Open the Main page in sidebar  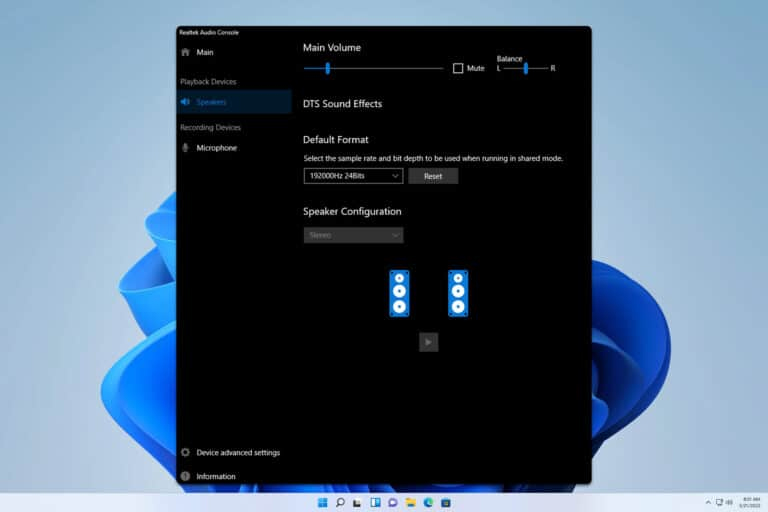click(204, 52)
